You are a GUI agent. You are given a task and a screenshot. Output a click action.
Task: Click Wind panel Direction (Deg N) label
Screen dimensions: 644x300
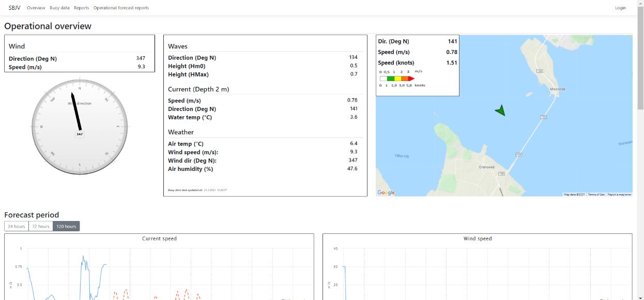point(33,58)
